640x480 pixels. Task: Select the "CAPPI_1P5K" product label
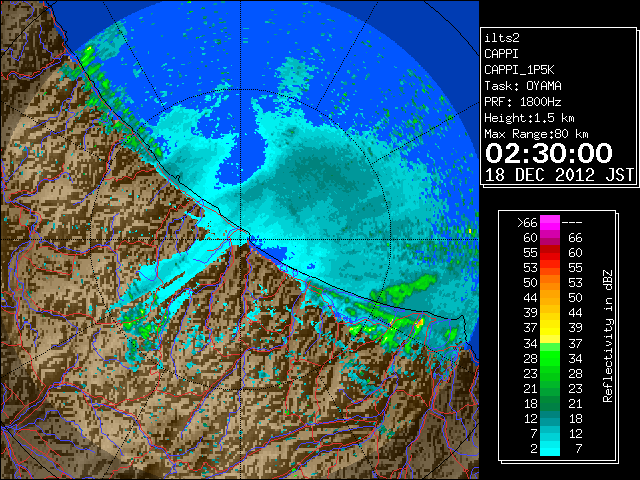pos(519,70)
